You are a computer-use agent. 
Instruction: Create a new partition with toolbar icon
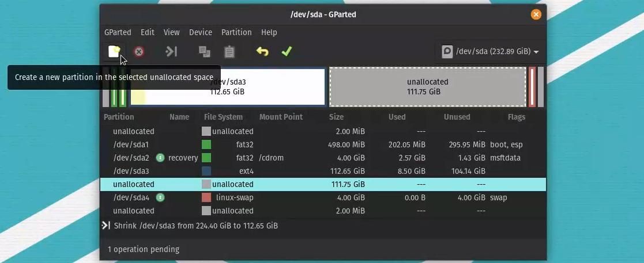coord(114,52)
